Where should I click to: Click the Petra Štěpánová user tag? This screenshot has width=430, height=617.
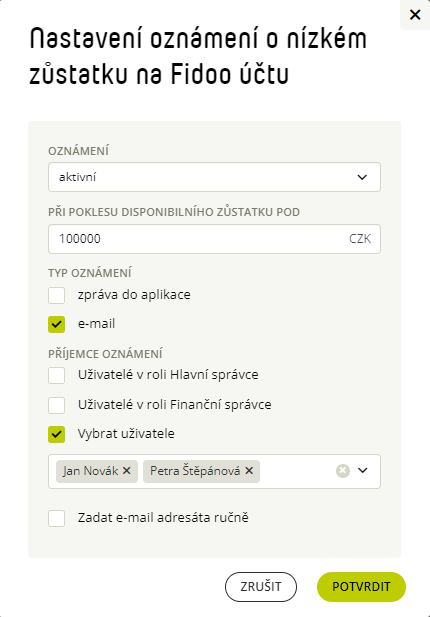(195, 471)
